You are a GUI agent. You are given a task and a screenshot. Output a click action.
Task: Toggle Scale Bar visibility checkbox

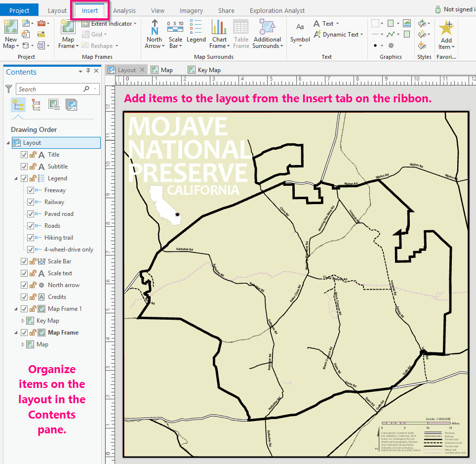(x=24, y=261)
